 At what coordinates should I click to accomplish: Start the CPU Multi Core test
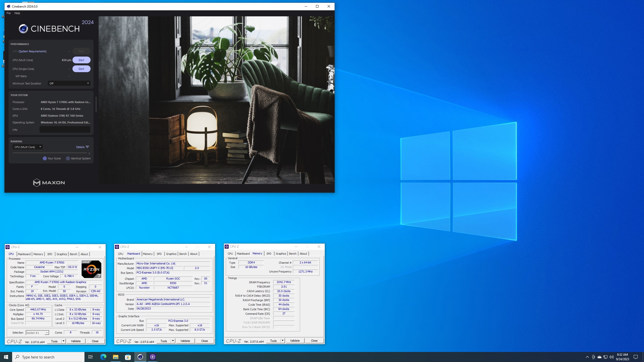pyautogui.click(x=81, y=60)
